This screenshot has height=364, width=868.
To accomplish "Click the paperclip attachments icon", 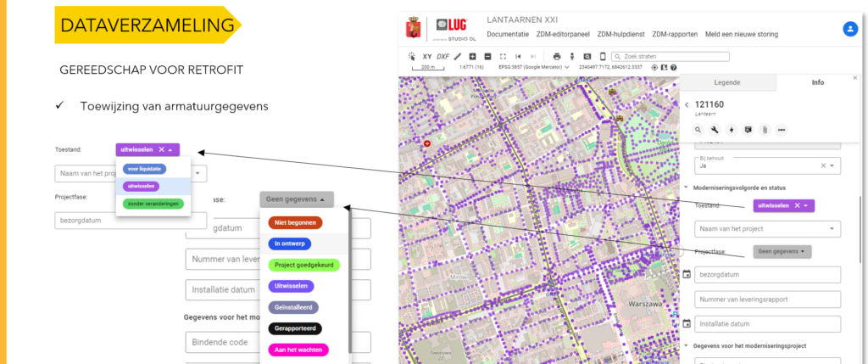I will [765, 130].
